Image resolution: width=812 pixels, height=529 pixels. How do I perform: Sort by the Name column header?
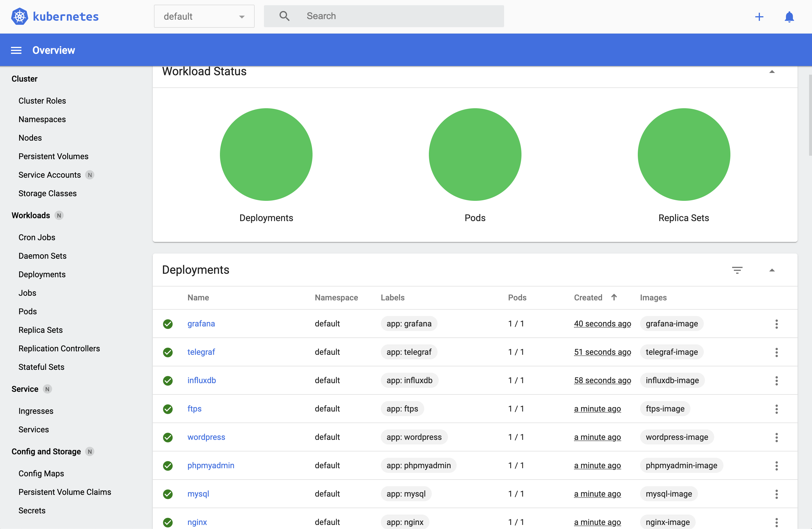[198, 297]
